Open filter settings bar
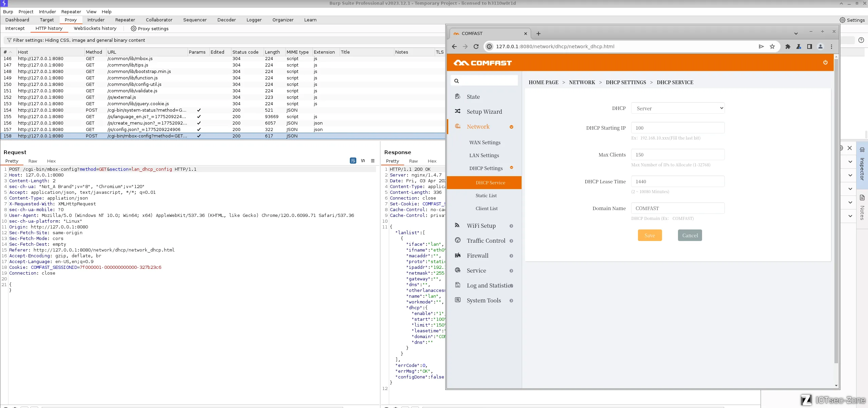The image size is (868, 408). (79, 40)
